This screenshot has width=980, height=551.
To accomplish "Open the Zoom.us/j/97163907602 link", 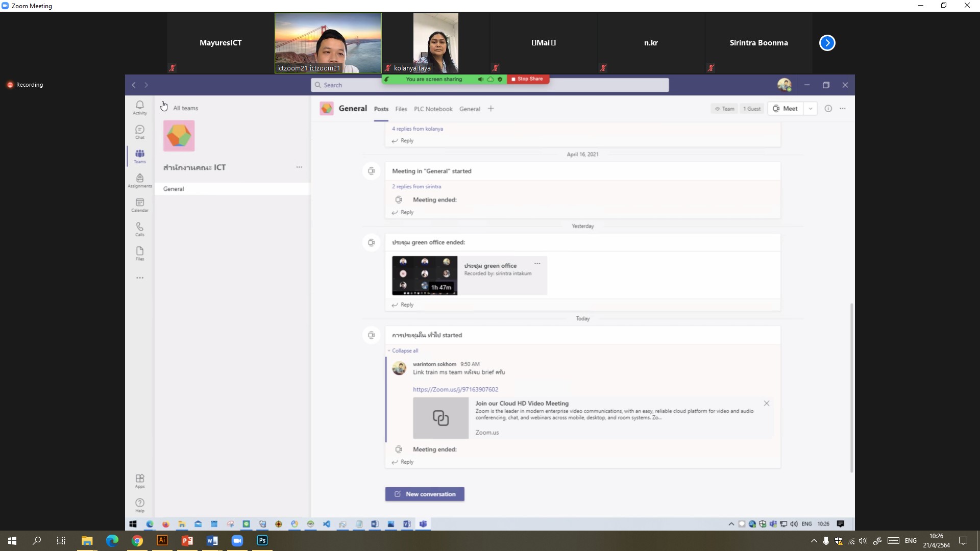I will pos(455,389).
